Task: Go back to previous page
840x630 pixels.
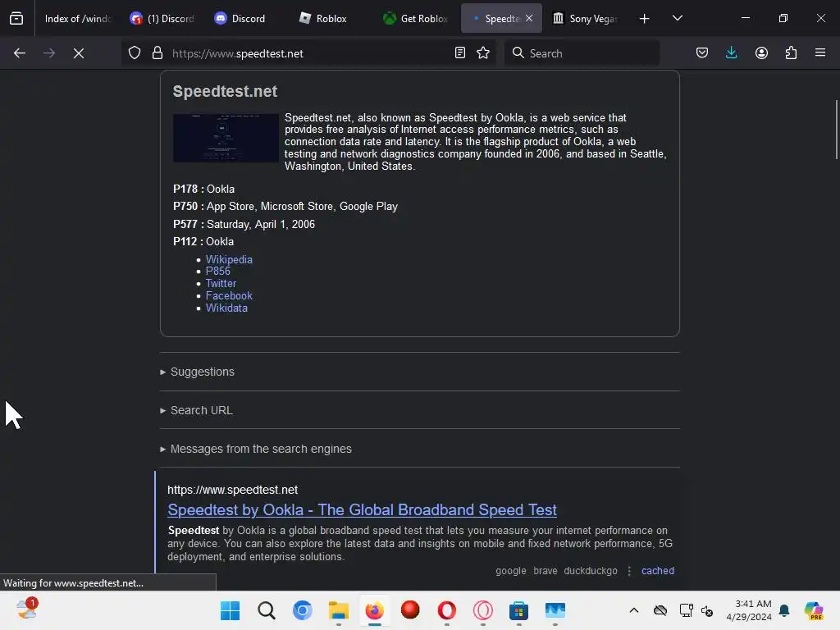Action: coord(20,53)
